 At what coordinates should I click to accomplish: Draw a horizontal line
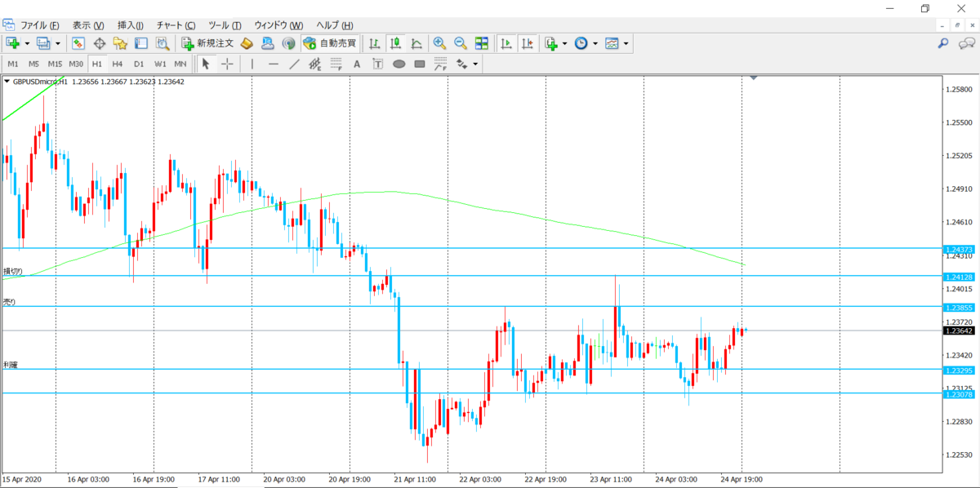click(x=274, y=64)
